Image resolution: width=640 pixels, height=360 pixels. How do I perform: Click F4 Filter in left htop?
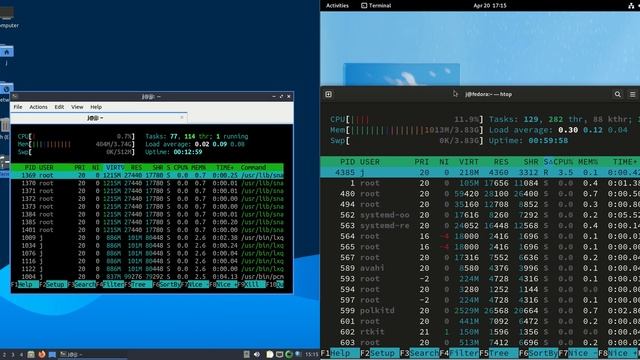[x=110, y=284]
